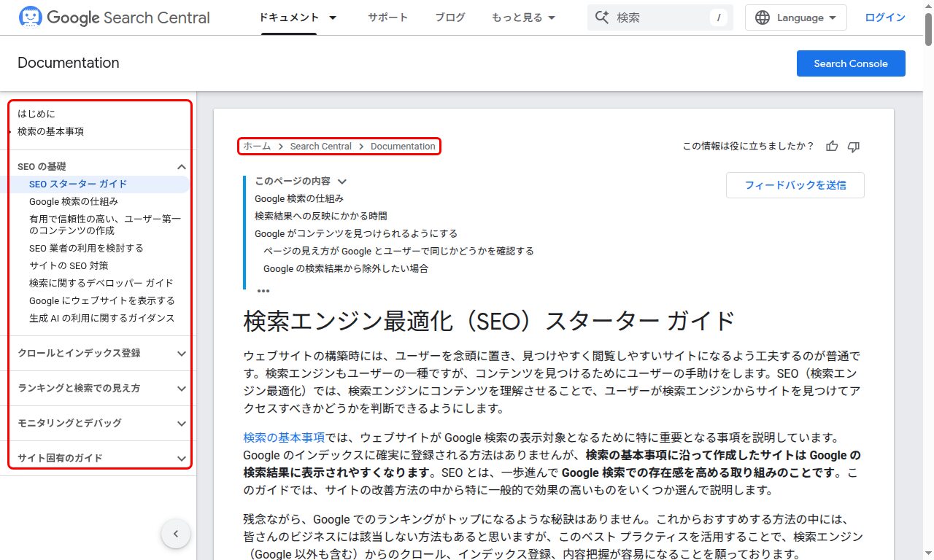Viewport: 934px width, 560px height.
Task: Open the もっと見る dropdown
Action: click(x=523, y=17)
